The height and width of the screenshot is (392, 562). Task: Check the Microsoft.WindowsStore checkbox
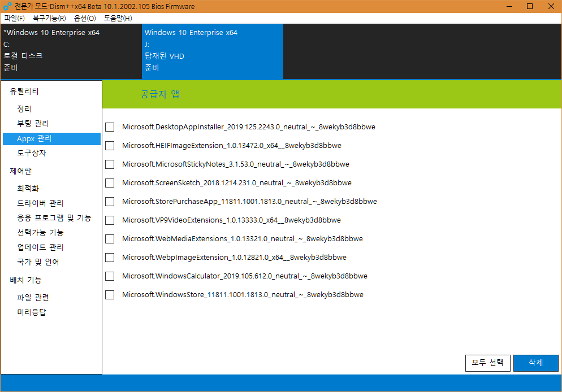[x=110, y=295]
